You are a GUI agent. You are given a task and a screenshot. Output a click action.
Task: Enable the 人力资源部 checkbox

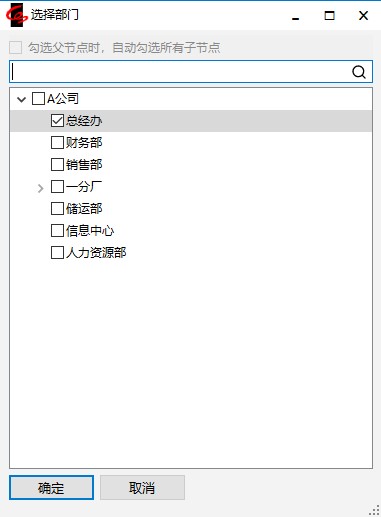coord(57,253)
